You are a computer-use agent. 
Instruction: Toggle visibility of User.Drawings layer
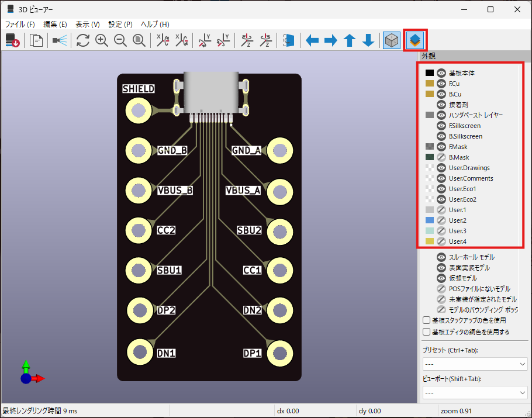442,168
